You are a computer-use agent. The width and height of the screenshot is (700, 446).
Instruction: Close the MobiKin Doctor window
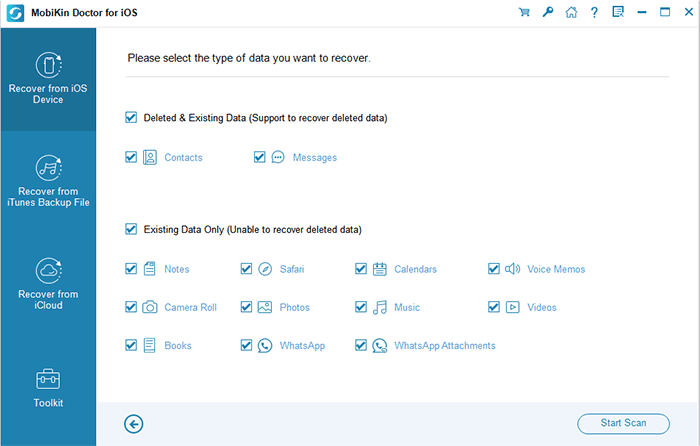click(x=689, y=12)
